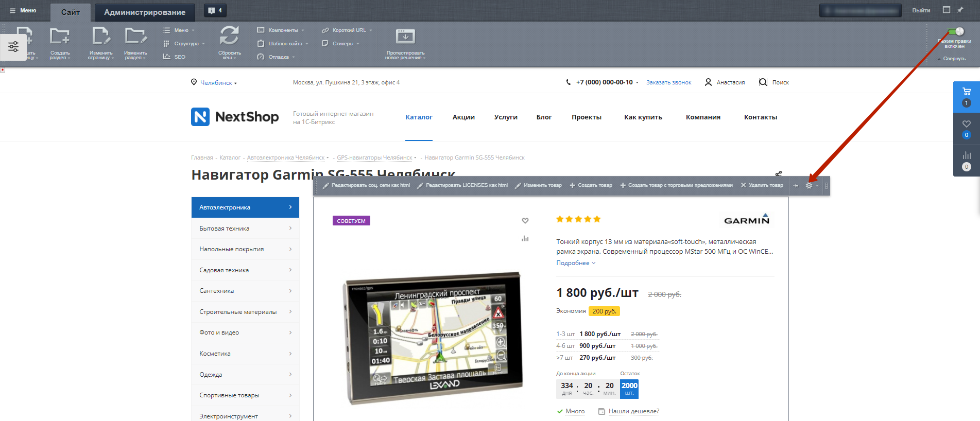Click the NextShop logo

235,117
